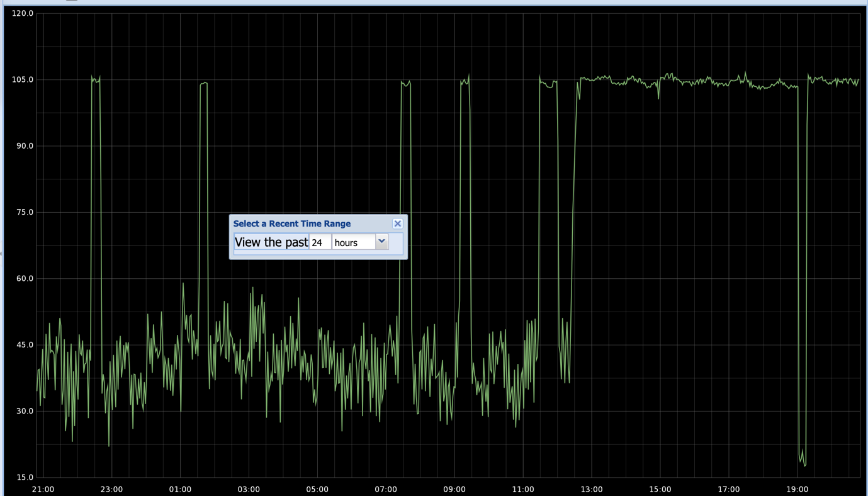Click the 15.0 y-axis label
Viewport: 868px width, 496px height.
[x=25, y=477]
